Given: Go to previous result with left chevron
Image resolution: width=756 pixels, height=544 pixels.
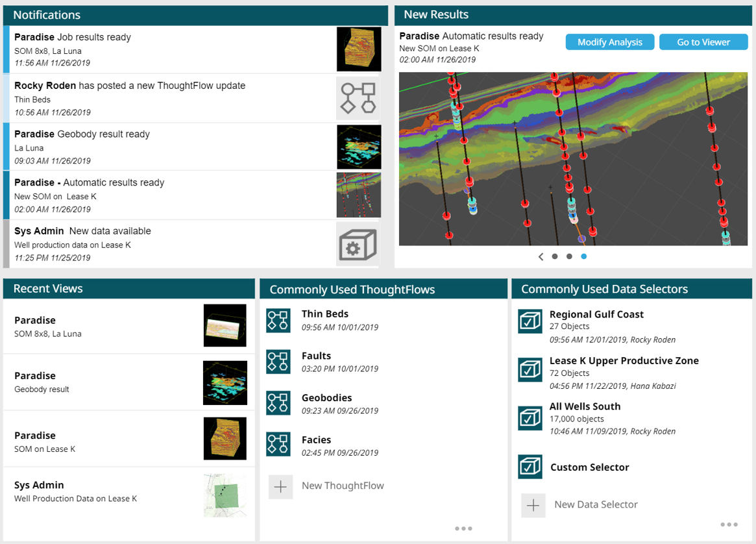Looking at the screenshot, I should (x=541, y=256).
